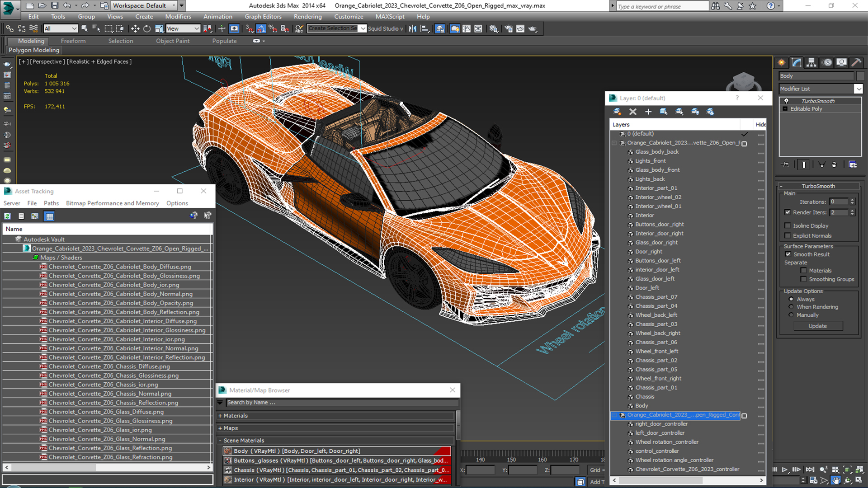Collapse the Orange_Cabriolet Rigged_Controllers layer
This screenshot has width=868, height=488.
[614, 415]
